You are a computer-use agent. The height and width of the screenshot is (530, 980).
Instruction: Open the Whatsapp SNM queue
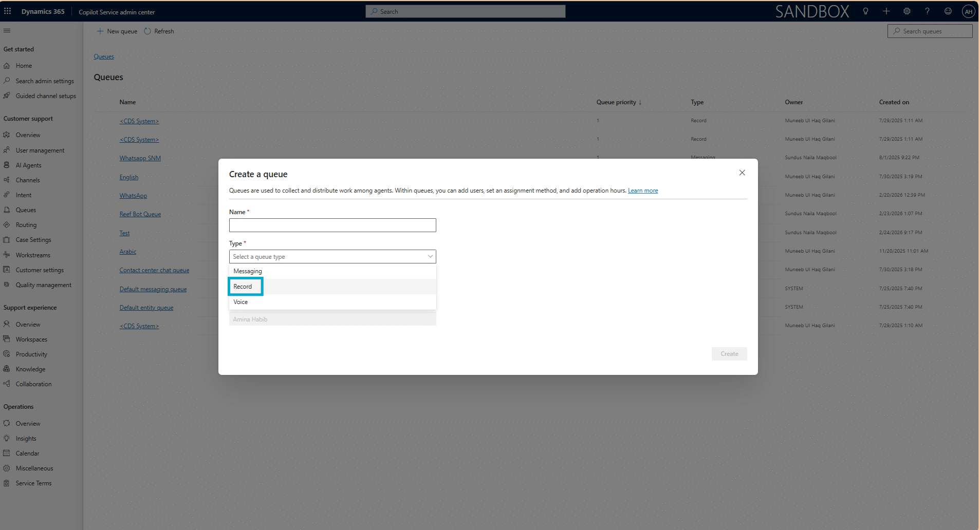140,158
